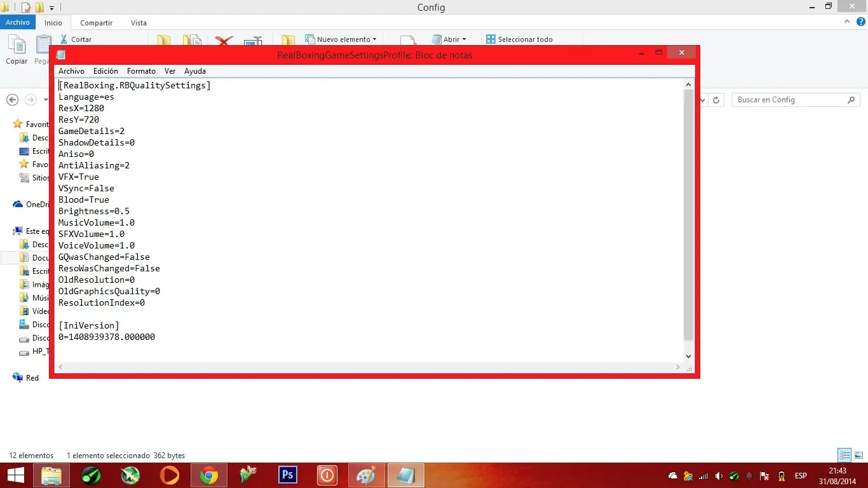868x488 pixels.
Task: Click volume speaker icon in system tray
Action: coord(719,475)
